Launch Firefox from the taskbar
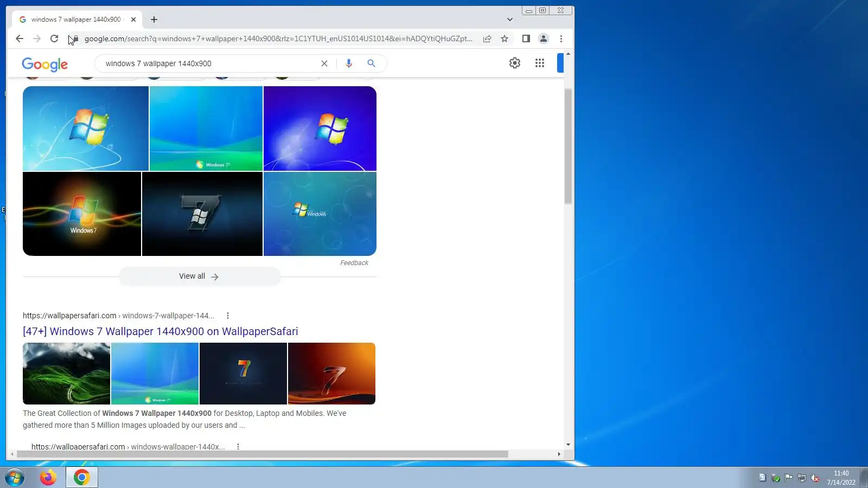 (48, 478)
